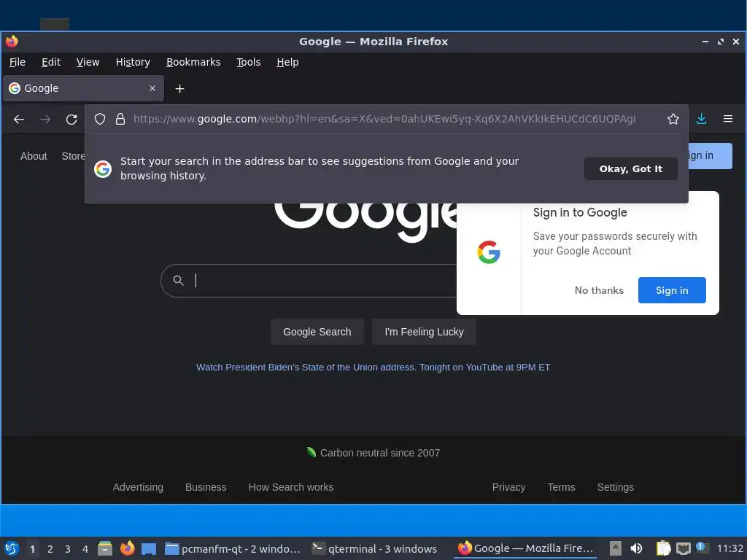Open the Firefox downloads panel
The height and width of the screenshot is (560, 747).
tap(701, 119)
